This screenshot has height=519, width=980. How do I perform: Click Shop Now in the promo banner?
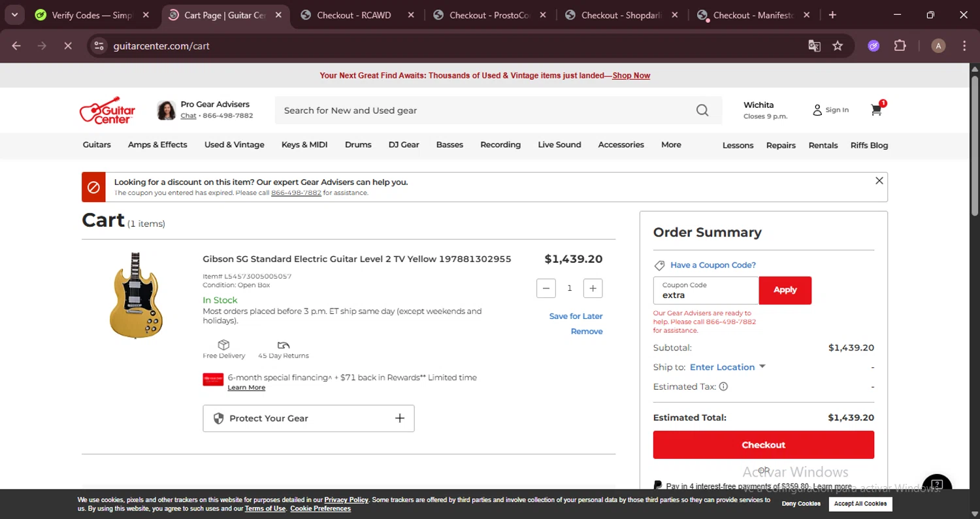(x=631, y=75)
